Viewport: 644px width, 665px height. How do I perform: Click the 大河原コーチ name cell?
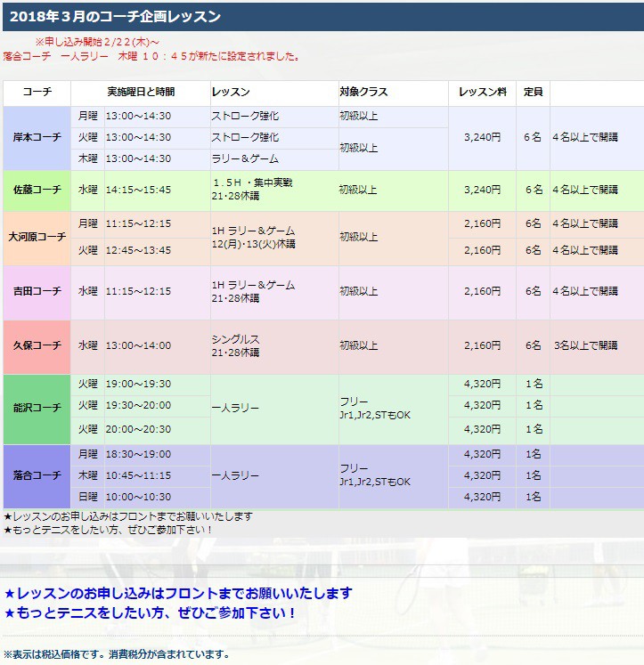click(37, 237)
